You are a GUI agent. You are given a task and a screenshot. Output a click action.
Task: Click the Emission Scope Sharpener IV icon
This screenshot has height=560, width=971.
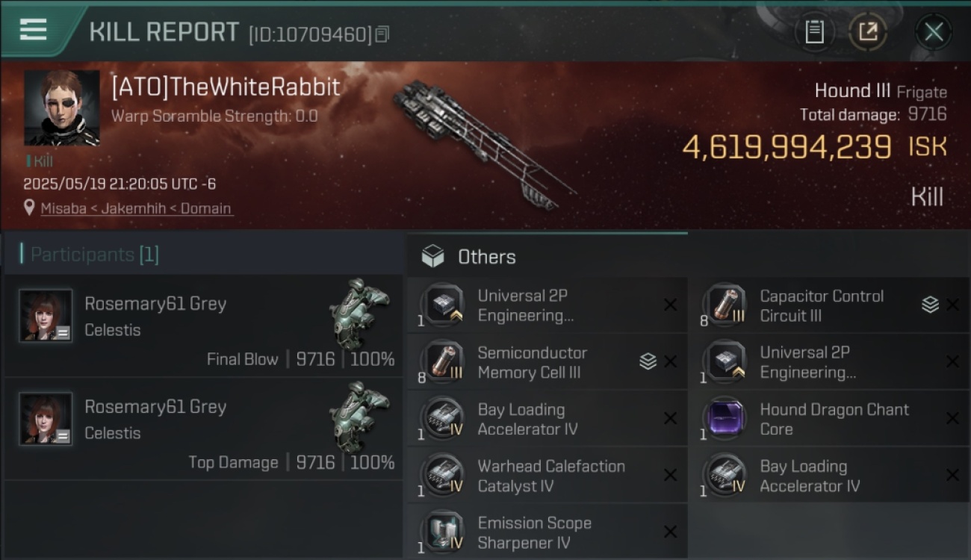click(x=443, y=532)
